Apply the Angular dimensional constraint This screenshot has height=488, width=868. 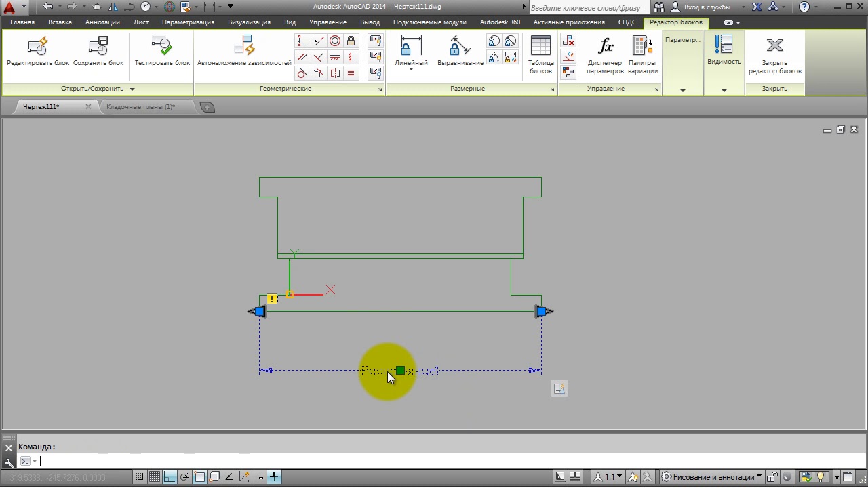(494, 58)
